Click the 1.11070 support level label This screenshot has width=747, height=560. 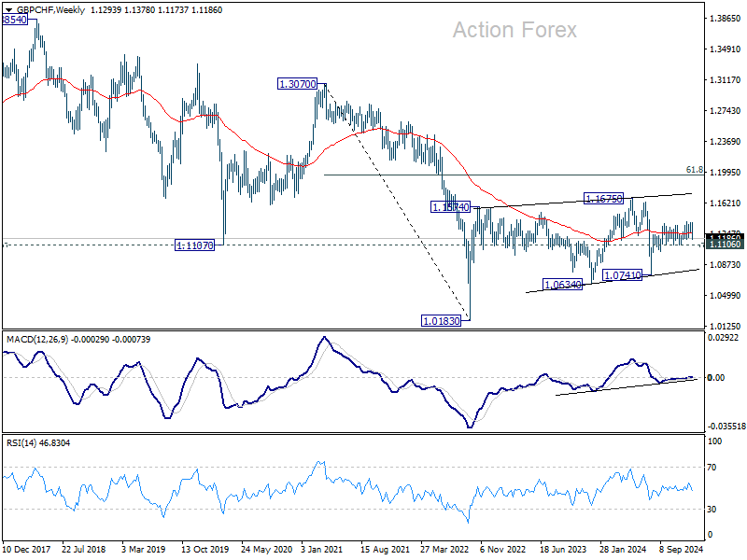[194, 245]
